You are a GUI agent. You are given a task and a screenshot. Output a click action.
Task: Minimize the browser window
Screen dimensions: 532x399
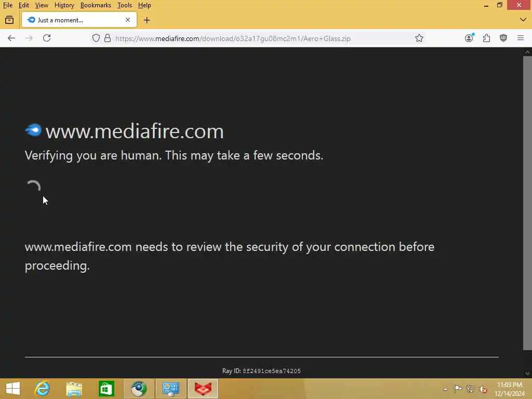[486, 5]
